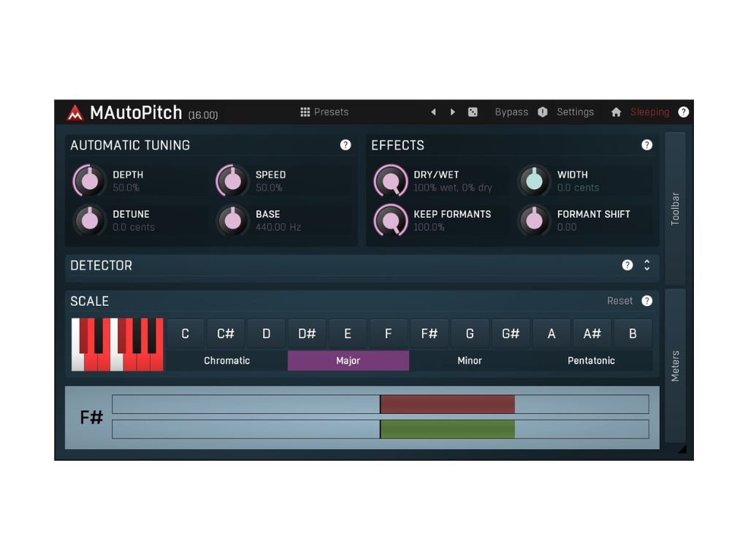Select the Major scale
The height and width of the screenshot is (560, 748).
[348, 361]
